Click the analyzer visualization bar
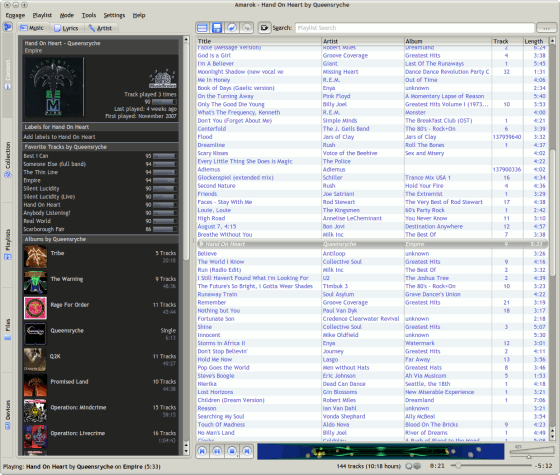Screen dimensions: 560x475 click(x=381, y=451)
